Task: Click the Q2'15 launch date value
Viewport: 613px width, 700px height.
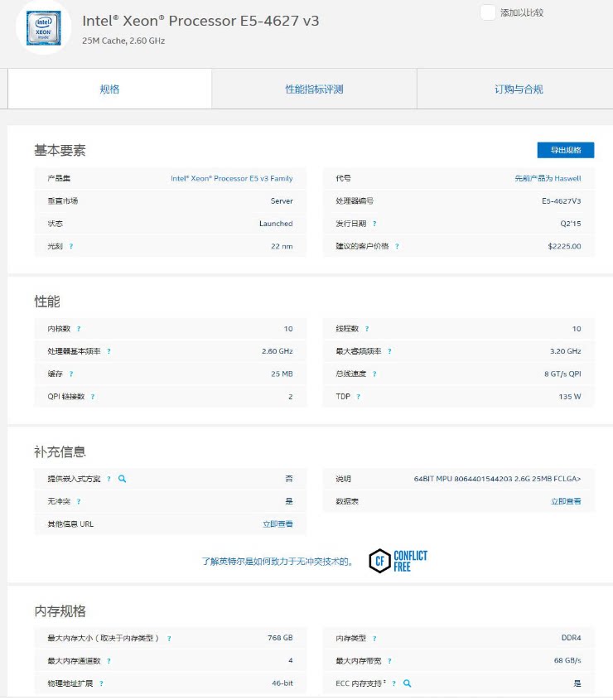Action: tap(571, 223)
